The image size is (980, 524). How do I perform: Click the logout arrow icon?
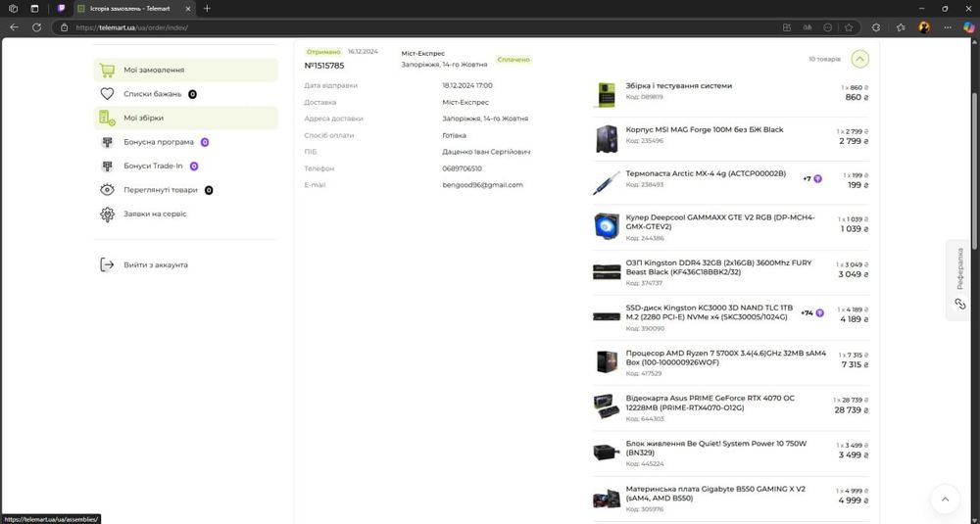(107, 264)
